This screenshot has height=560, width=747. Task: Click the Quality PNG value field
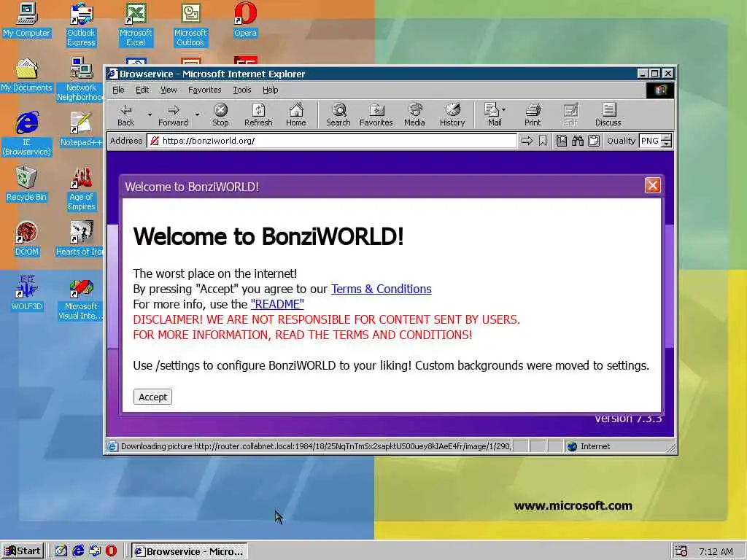click(650, 141)
